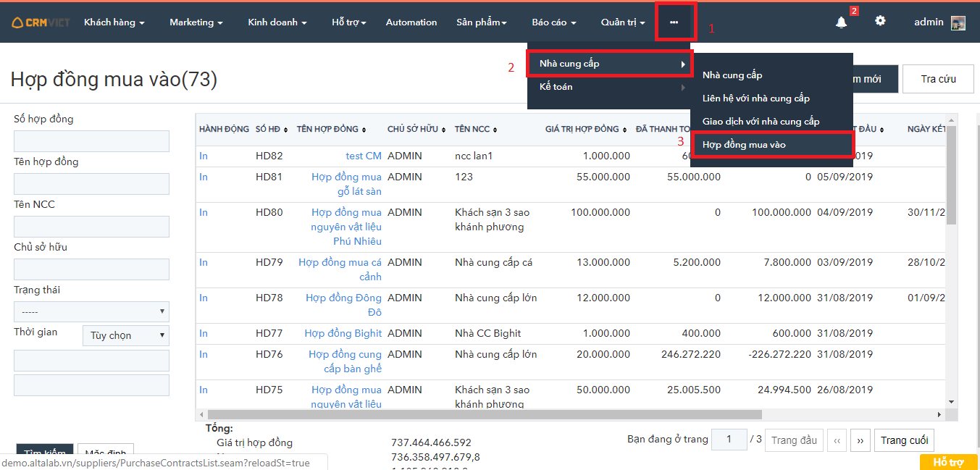Open Hợp đồng mua gỗ lát sàn link

click(346, 184)
